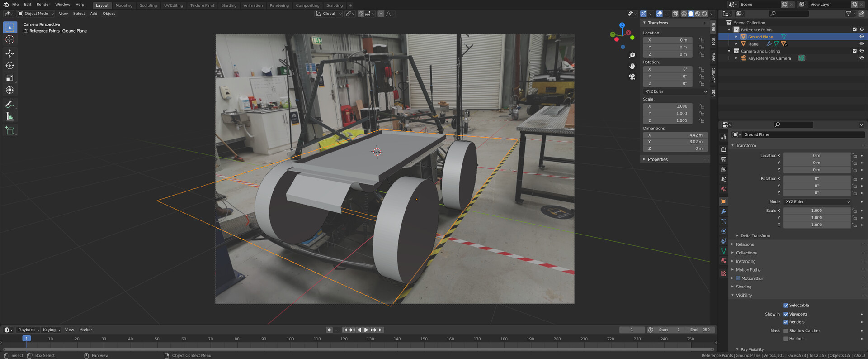
Task: Click the Dimensions X field showing 4.42 m
Action: click(x=675, y=135)
